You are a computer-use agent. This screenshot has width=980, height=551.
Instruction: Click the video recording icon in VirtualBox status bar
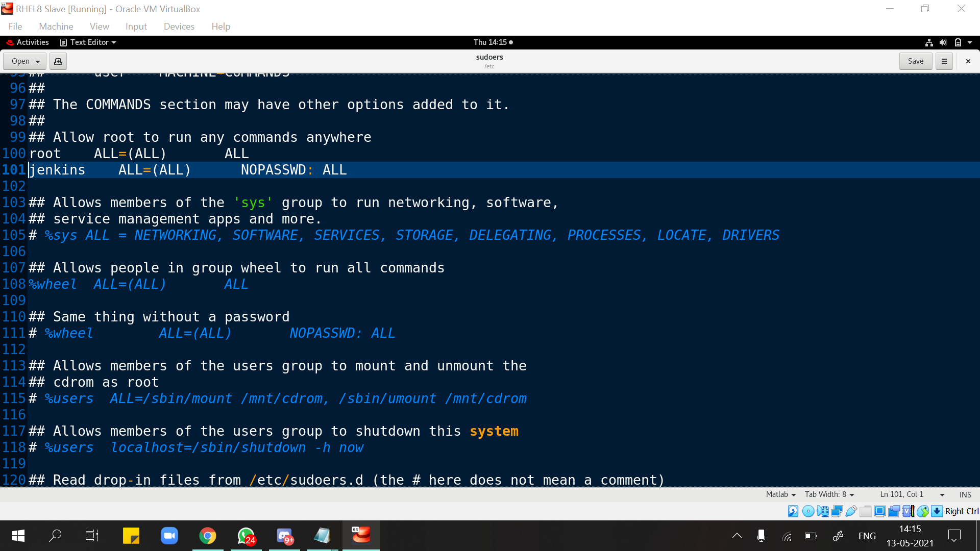coord(894,511)
